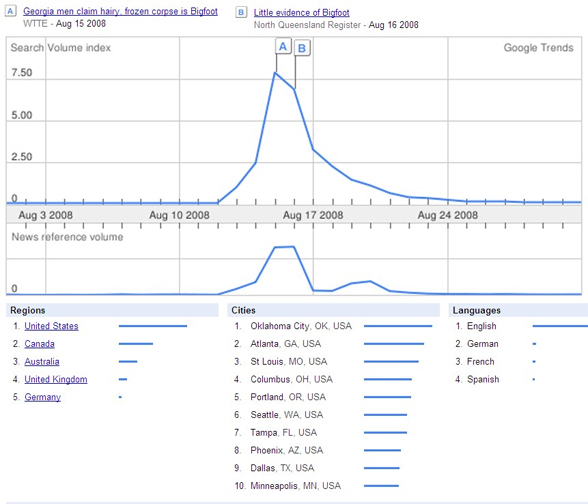Click the St Louis, MO, USA entry
This screenshot has width=588, height=504.
pos(289,362)
